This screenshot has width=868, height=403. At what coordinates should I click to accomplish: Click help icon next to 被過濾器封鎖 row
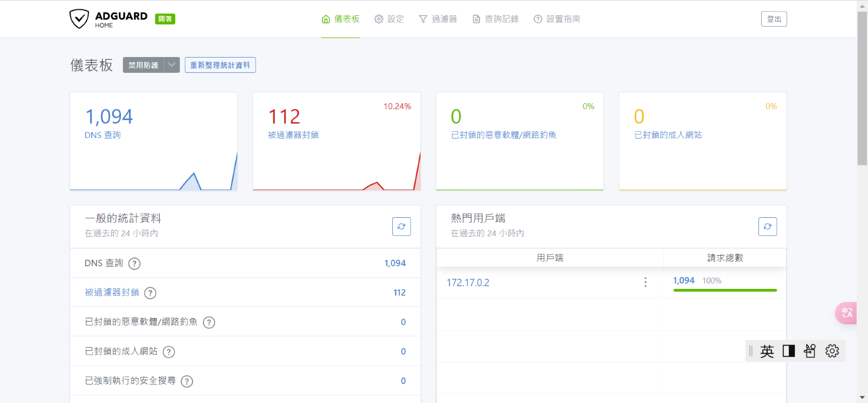tap(150, 293)
